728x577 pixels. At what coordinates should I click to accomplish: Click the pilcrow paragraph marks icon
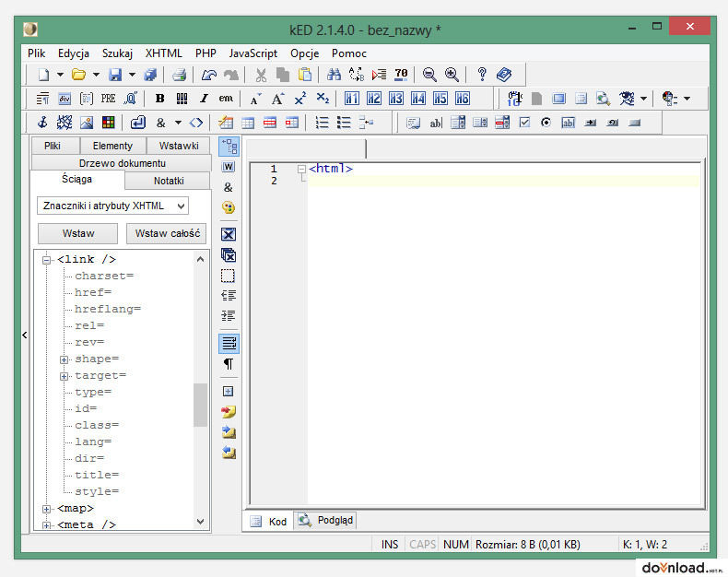click(229, 364)
